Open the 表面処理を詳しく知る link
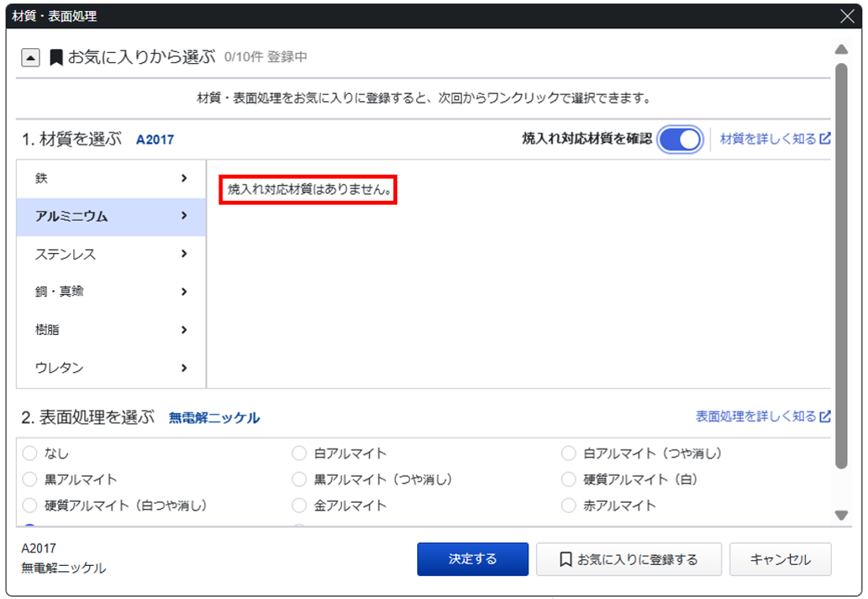 click(755, 416)
